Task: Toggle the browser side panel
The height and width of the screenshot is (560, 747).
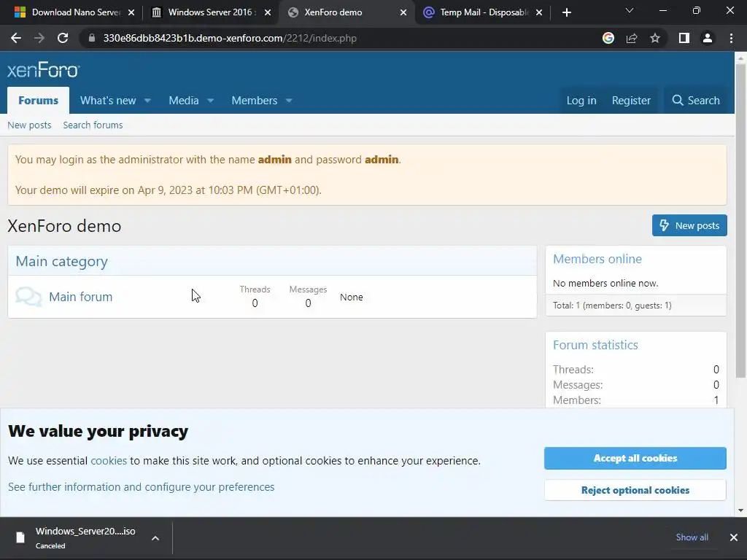Action: pyautogui.click(x=684, y=38)
